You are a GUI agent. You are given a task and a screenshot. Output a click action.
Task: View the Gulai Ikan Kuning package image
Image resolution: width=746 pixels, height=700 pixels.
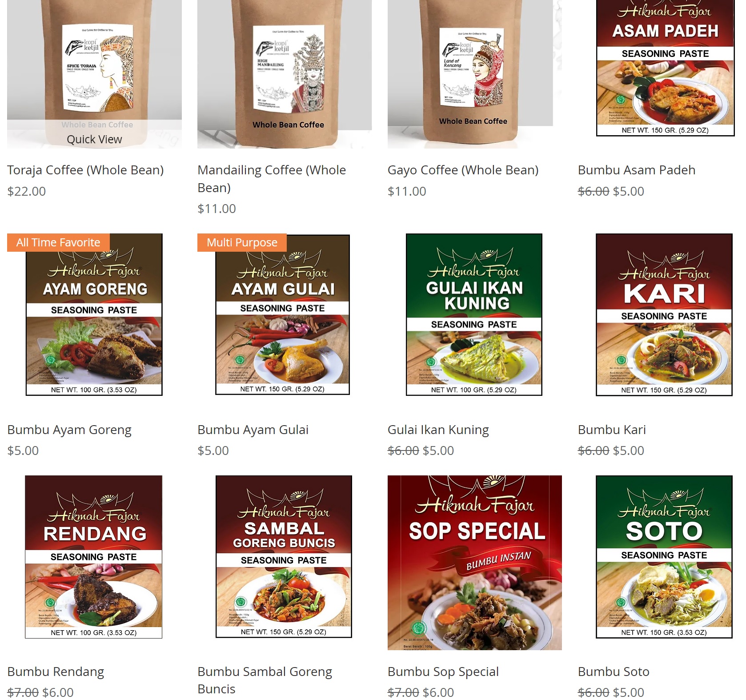coord(474,314)
